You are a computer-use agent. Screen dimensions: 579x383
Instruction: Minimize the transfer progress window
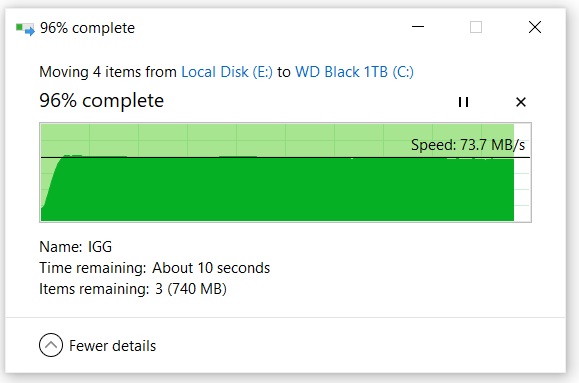click(x=418, y=27)
